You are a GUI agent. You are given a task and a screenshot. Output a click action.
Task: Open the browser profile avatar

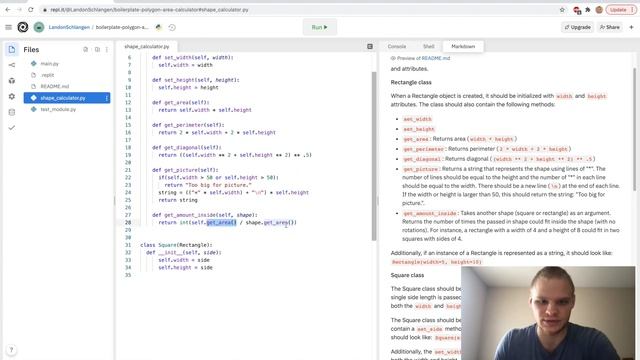(599, 9)
